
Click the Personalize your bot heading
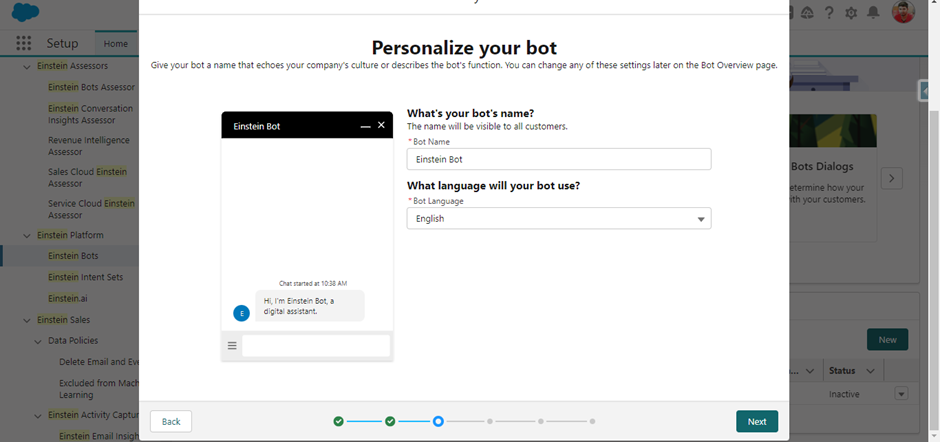[x=464, y=47]
